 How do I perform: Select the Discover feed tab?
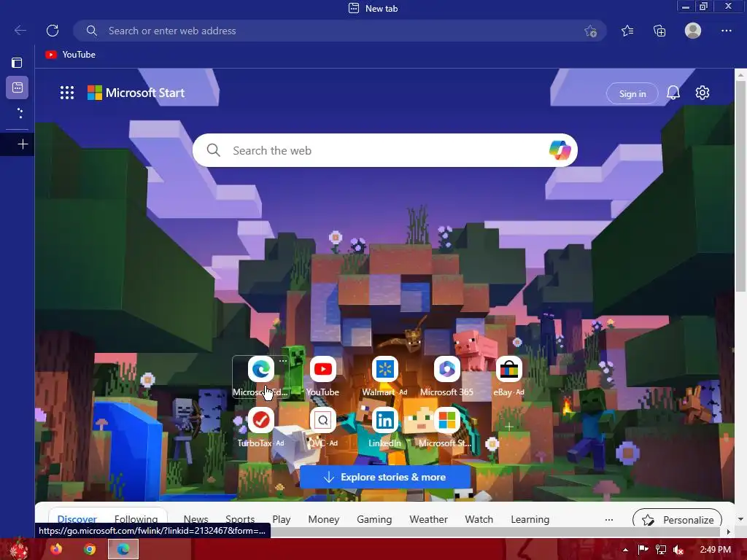[77, 519]
